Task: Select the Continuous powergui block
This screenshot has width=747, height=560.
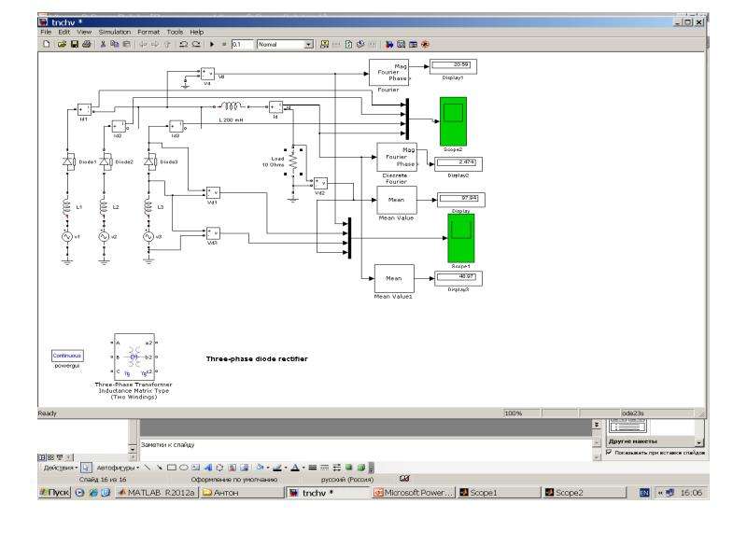Action: pyautogui.click(x=67, y=356)
